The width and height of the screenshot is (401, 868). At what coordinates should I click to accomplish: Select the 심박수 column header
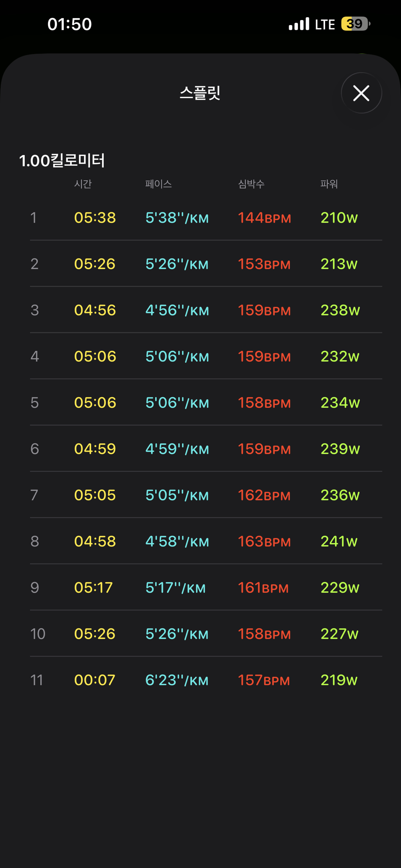click(x=251, y=184)
